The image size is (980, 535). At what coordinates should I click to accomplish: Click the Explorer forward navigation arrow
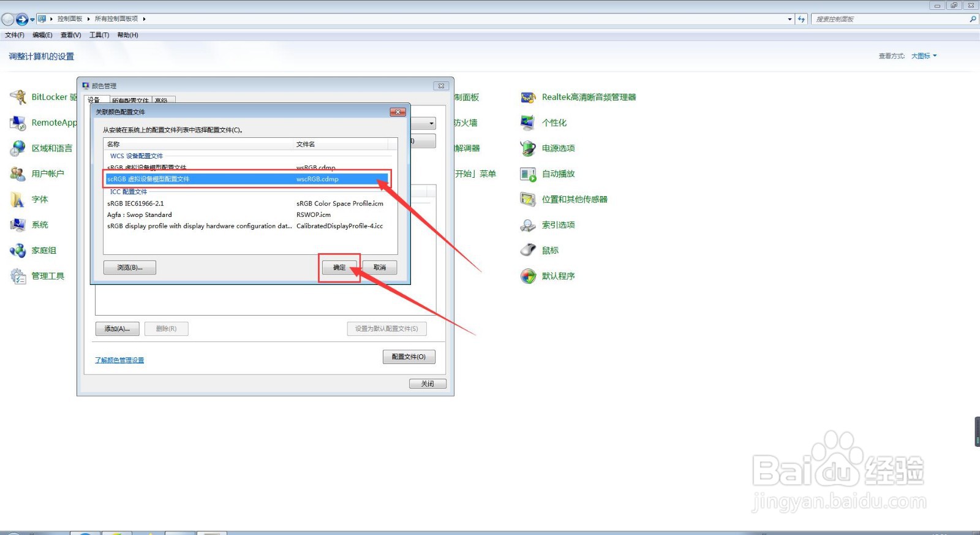click(x=22, y=19)
